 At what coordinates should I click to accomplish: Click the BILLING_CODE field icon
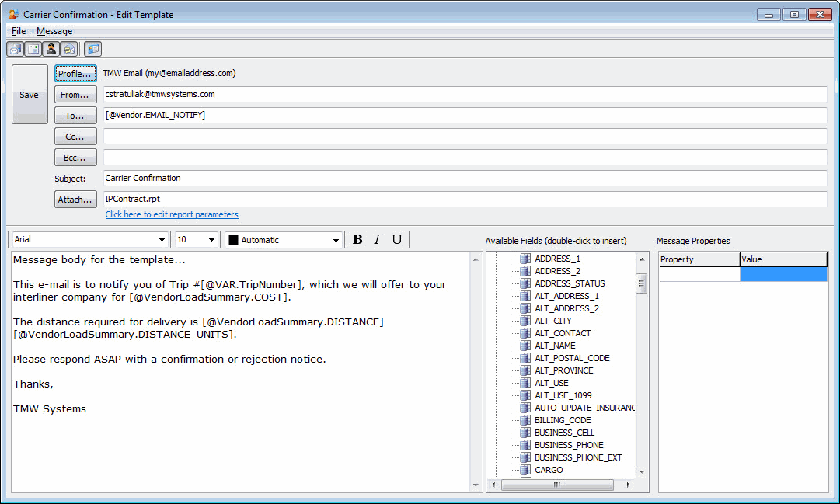525,420
